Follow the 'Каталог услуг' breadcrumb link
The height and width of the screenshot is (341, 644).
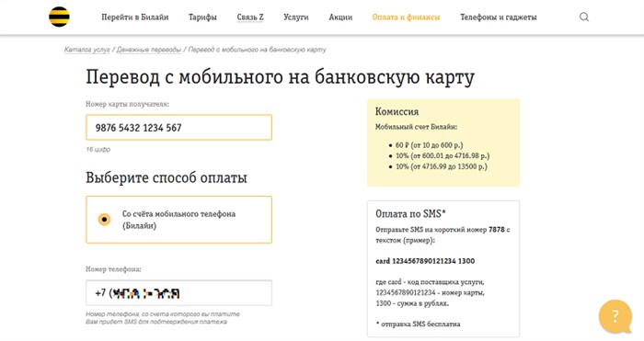(87, 50)
